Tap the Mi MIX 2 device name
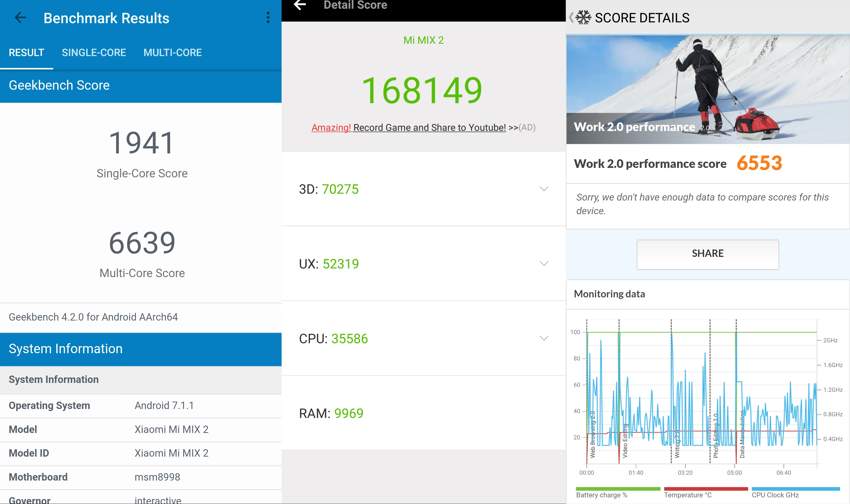This screenshot has height=504, width=850. coord(423,40)
